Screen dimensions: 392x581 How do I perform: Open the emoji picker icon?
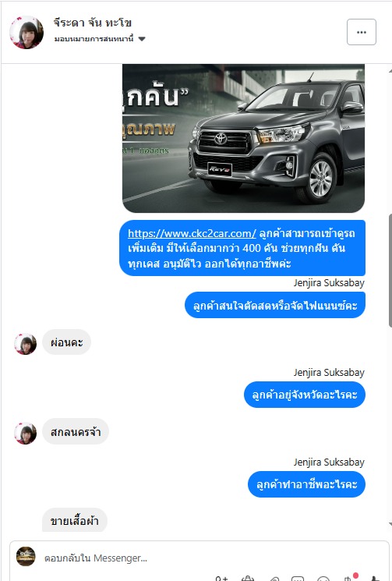323,579
